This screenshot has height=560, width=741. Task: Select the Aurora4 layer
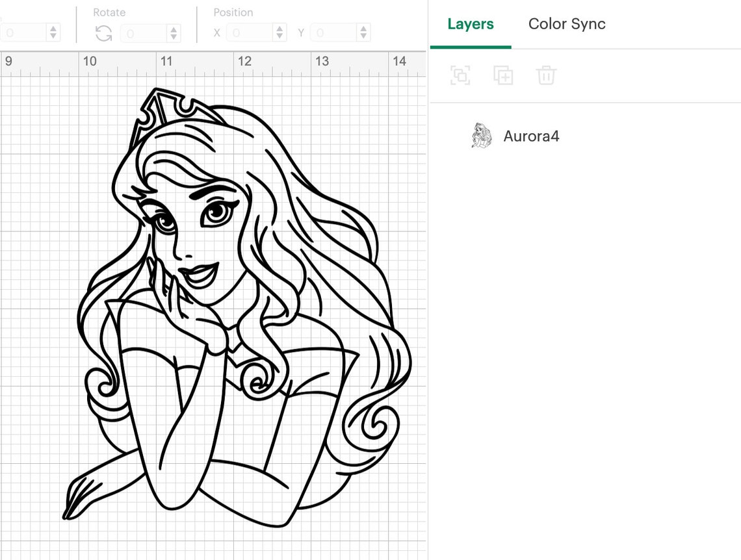pos(532,136)
